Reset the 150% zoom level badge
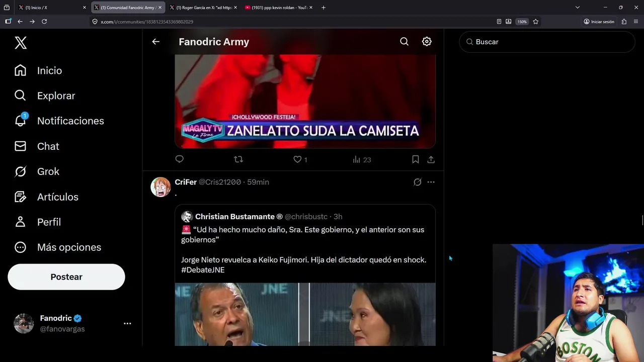This screenshot has height=362, width=644. pyautogui.click(x=522, y=22)
